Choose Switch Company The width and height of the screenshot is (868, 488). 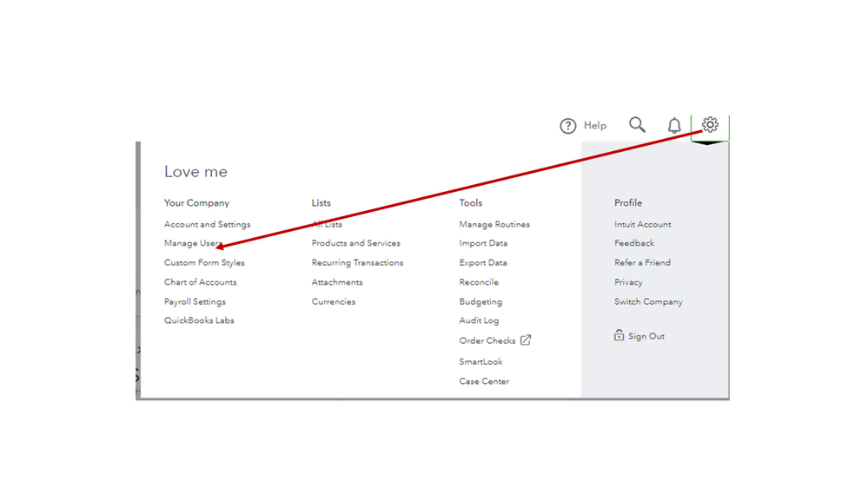coord(648,302)
